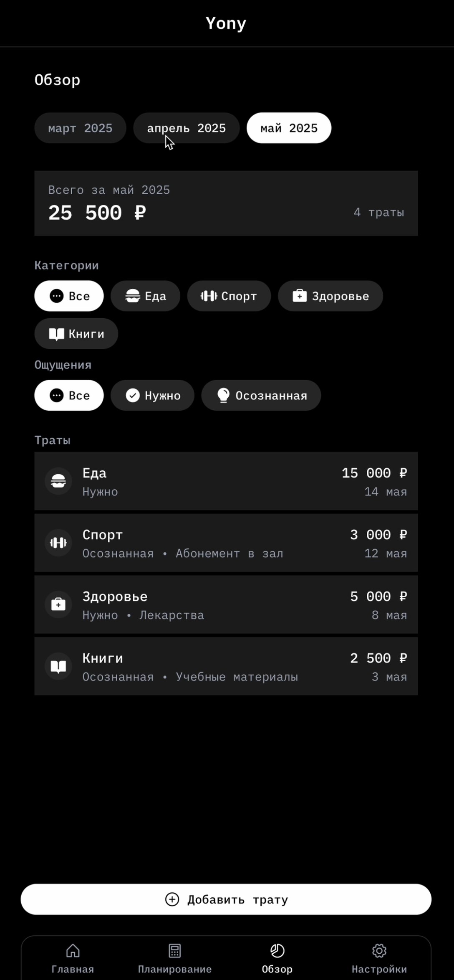Filter categories by Еда chip
This screenshot has width=454, height=980.
pos(145,296)
